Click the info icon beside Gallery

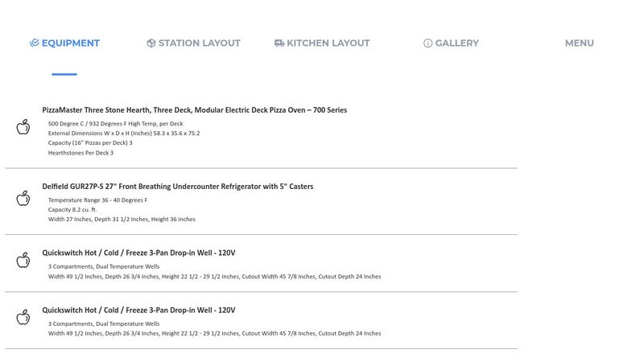[x=428, y=43]
